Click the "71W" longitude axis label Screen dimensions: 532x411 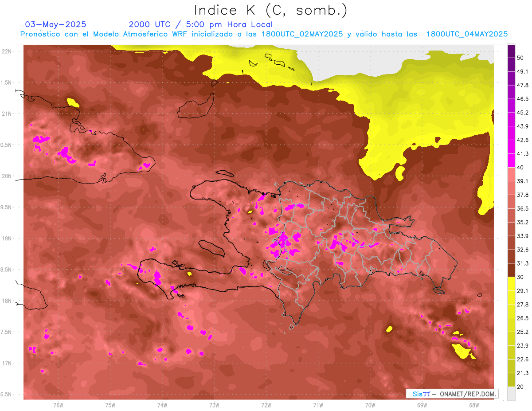click(x=318, y=405)
